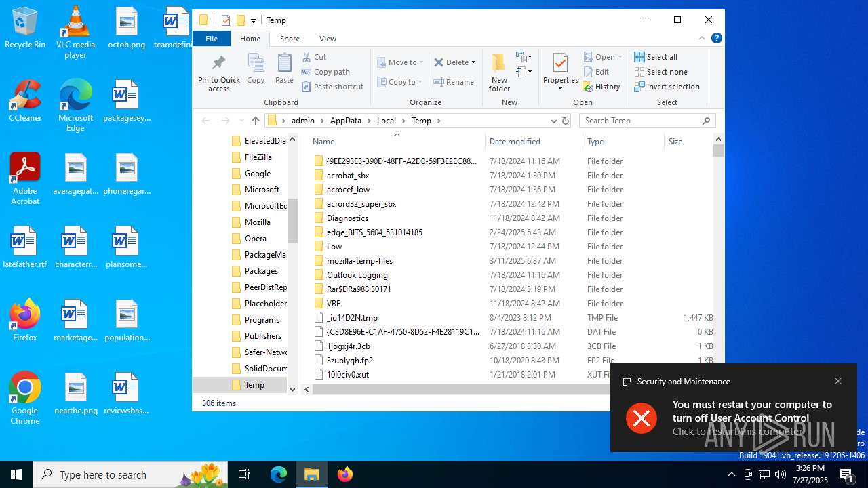
Task: Open the Action Center notification icon
Action: tap(846, 474)
